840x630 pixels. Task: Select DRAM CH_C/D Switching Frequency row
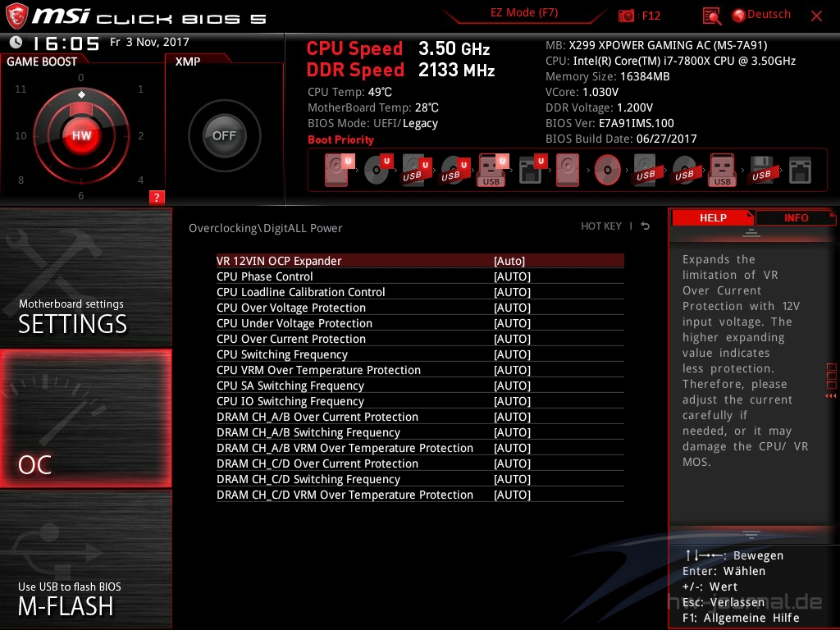pyautogui.click(x=420, y=479)
